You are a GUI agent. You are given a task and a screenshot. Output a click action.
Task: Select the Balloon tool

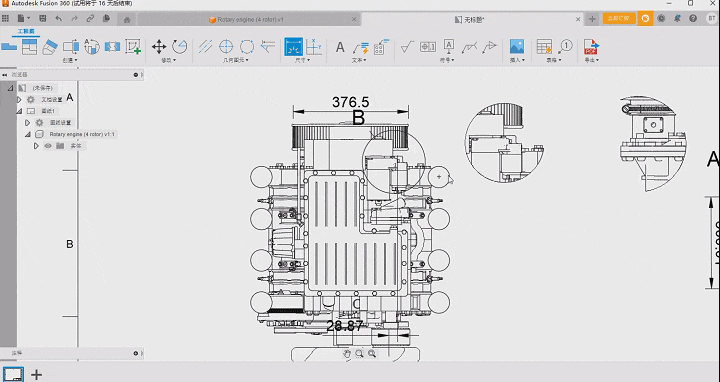pyautogui.click(x=565, y=47)
